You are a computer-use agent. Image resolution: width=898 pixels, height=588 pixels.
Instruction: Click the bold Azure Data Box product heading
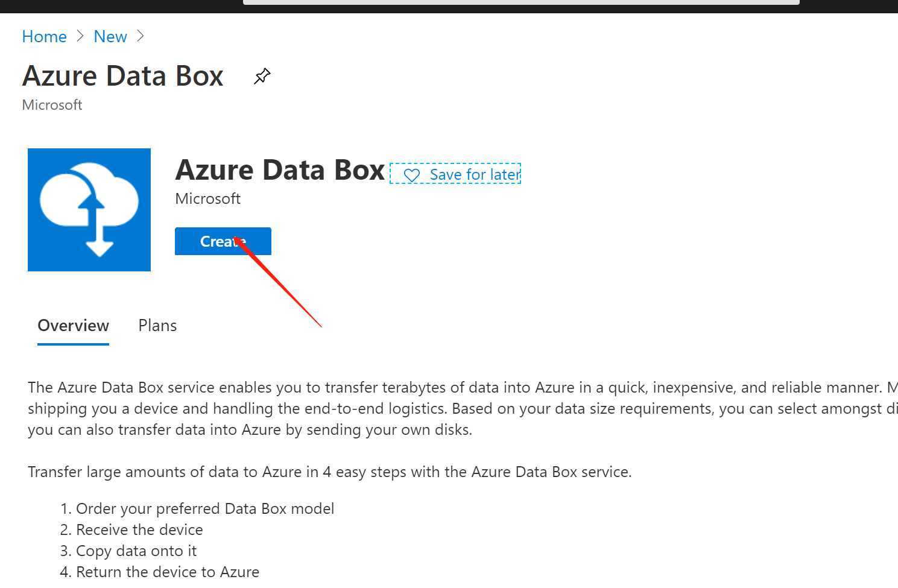click(x=280, y=170)
